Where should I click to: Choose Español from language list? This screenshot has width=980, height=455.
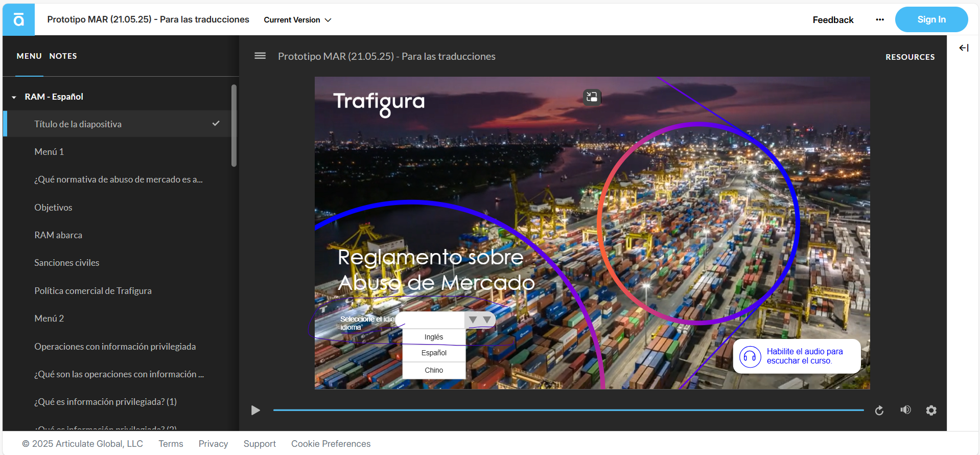coord(434,353)
